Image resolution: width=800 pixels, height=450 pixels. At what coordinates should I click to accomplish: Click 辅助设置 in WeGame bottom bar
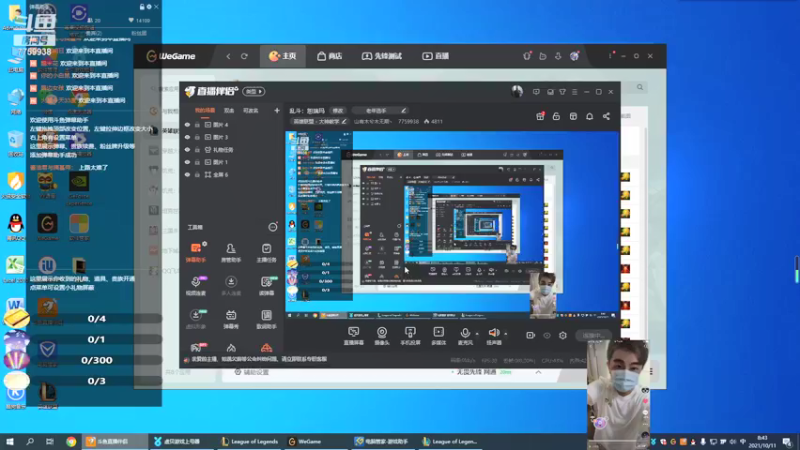(x=252, y=372)
